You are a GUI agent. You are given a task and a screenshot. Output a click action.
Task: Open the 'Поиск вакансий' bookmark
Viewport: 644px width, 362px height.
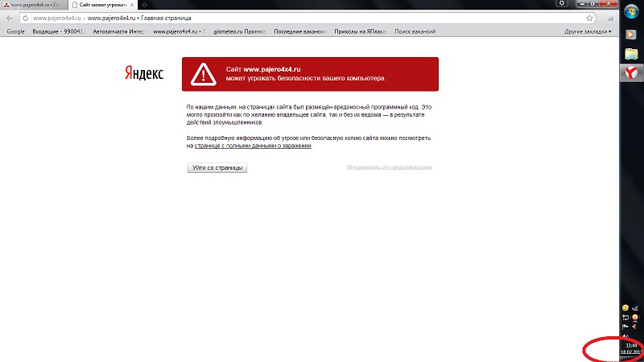415,31
